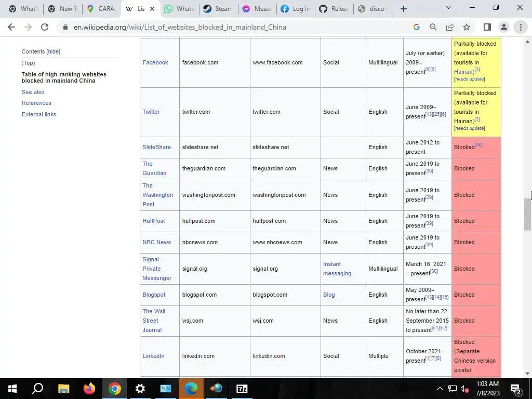
Task: Click the washingtonpost.com domain cell
Action: pos(215,195)
